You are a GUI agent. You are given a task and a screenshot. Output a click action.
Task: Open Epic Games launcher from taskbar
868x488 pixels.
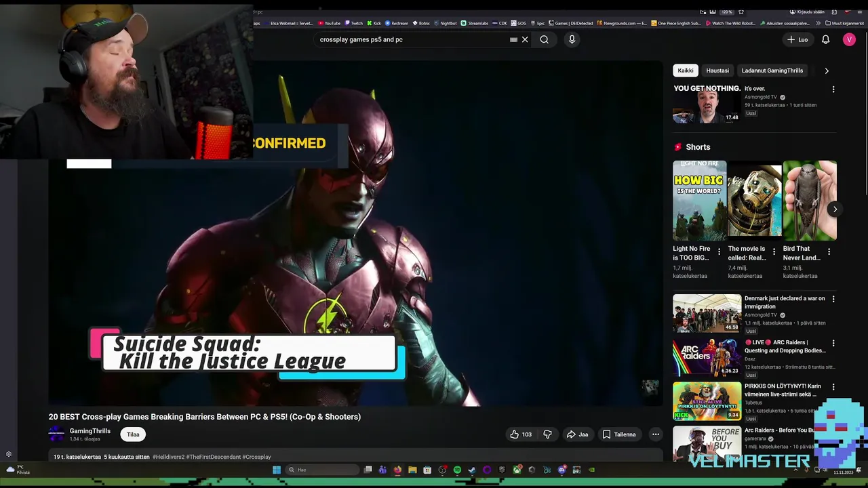point(502,470)
